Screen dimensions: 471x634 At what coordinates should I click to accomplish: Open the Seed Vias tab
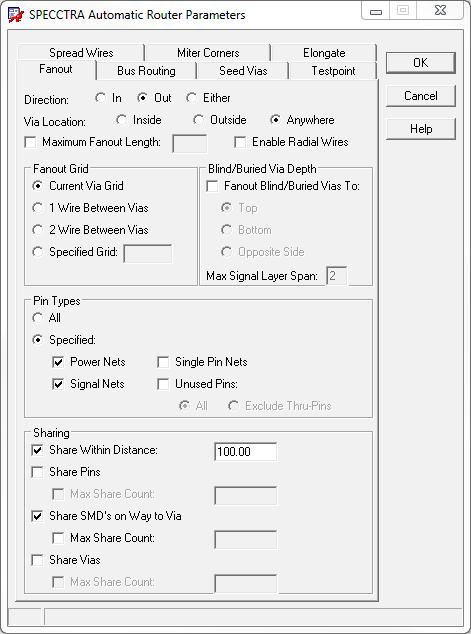(x=243, y=71)
